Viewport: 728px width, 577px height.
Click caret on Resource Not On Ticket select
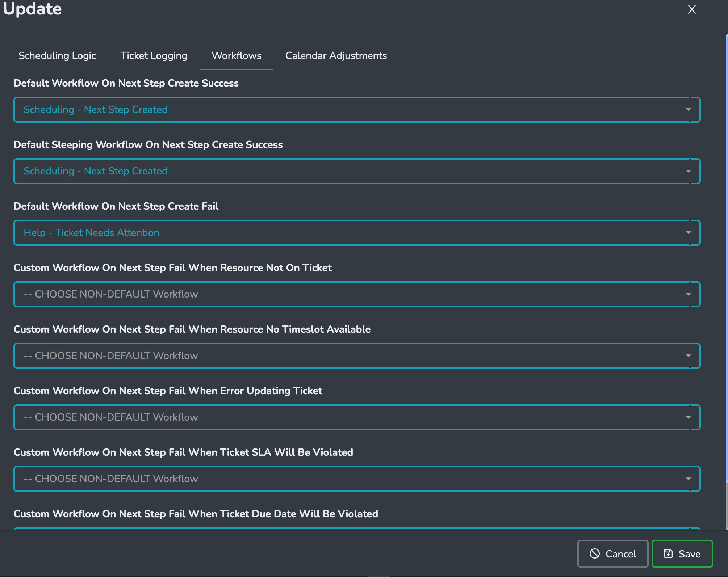688,294
